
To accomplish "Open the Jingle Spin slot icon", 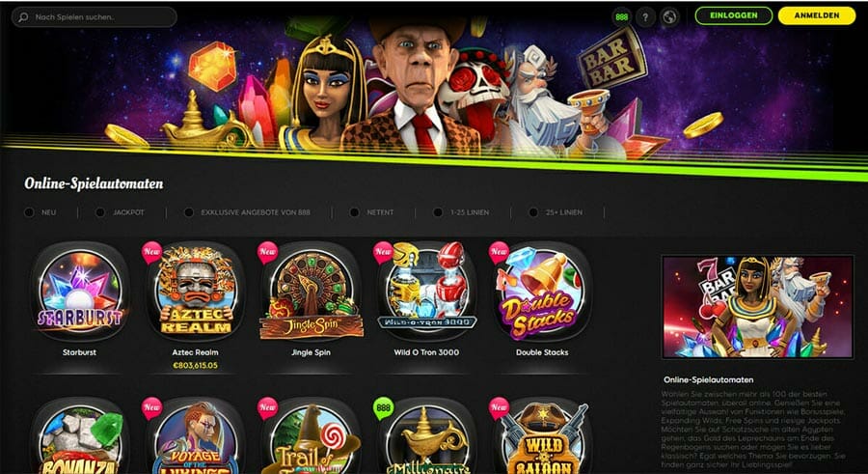I will pyautogui.click(x=312, y=291).
